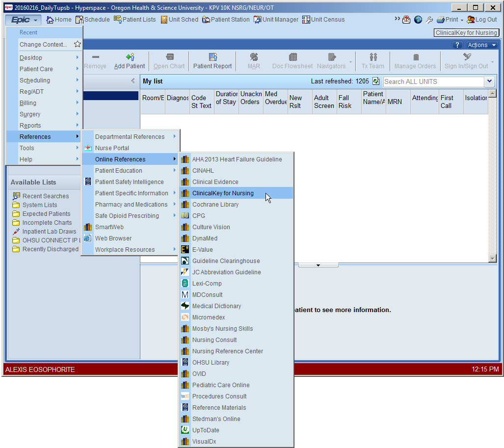The height and width of the screenshot is (448, 504).
Task: Open Unit Manager from the toolbar
Action: click(276, 20)
